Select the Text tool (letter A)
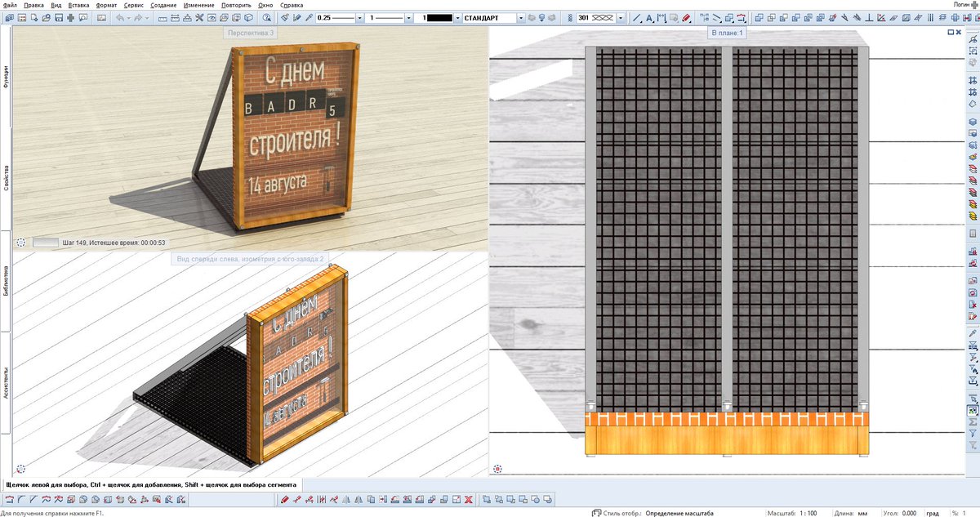This screenshot has width=980, height=517. [x=650, y=17]
